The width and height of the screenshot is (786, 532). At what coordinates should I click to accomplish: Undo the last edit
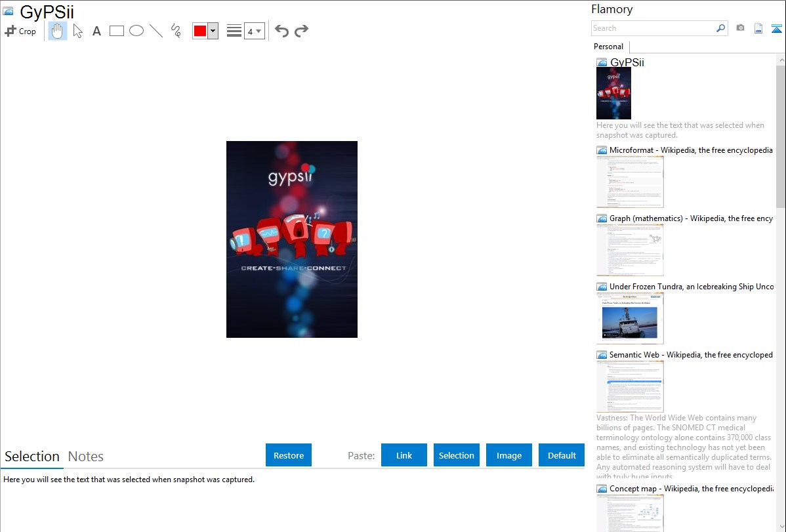pos(281,31)
